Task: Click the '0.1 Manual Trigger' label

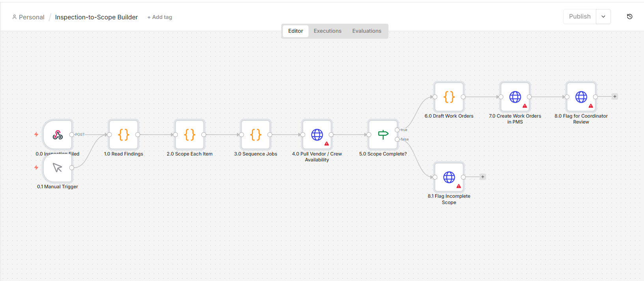Action: 58,187
